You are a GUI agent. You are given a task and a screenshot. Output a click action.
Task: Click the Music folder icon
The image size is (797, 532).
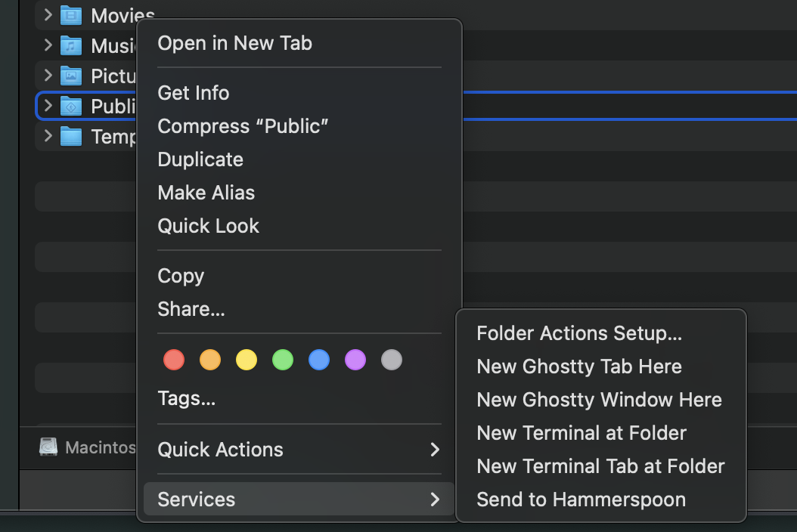click(71, 45)
